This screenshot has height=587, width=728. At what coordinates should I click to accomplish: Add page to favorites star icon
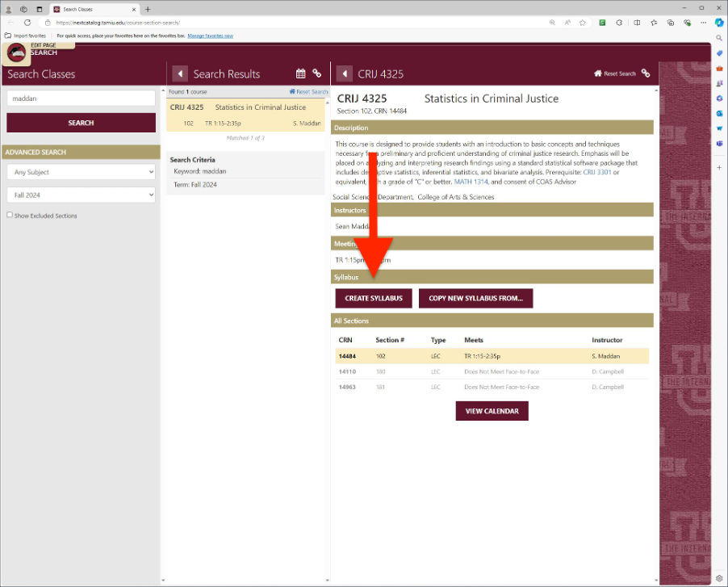[582, 23]
